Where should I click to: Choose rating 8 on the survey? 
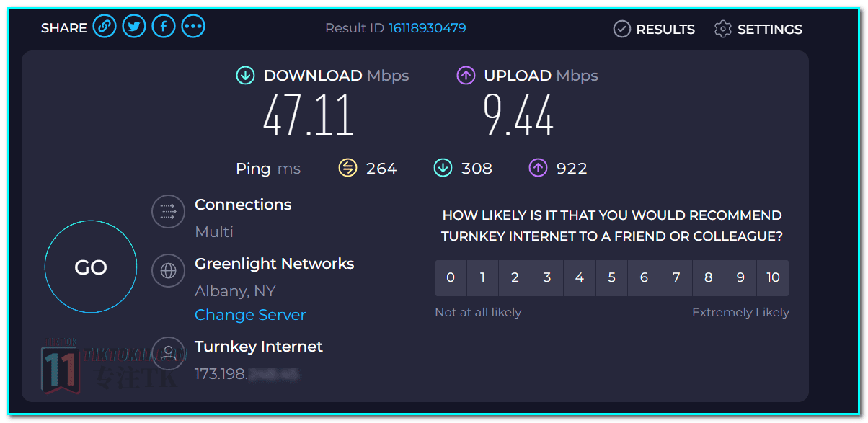pos(708,277)
